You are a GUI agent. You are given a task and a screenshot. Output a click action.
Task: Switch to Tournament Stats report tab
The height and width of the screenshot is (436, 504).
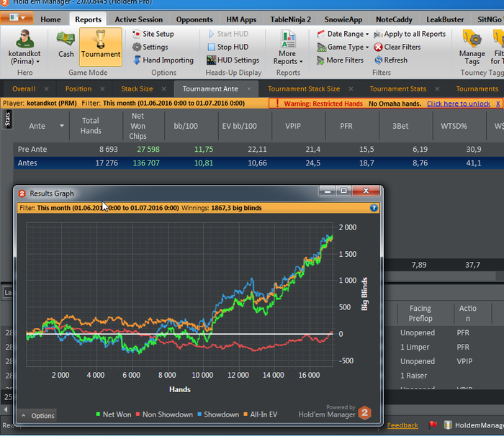(398, 89)
